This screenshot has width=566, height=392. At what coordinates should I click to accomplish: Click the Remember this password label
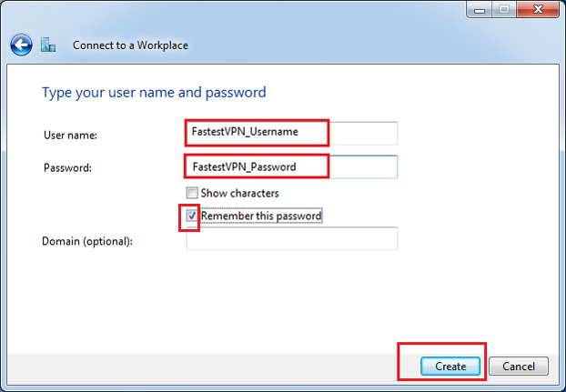(x=261, y=216)
